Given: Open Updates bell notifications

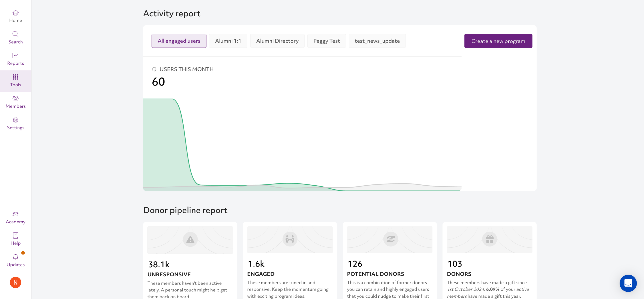Looking at the screenshot, I should pyautogui.click(x=16, y=257).
